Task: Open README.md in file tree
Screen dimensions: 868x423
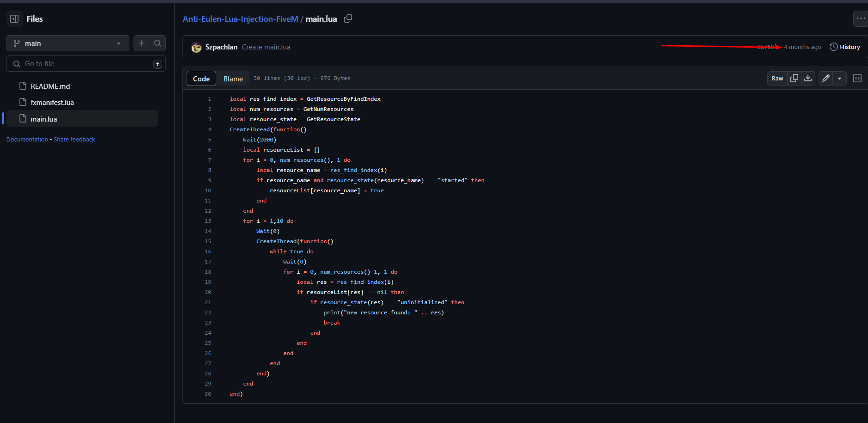Action: (50, 86)
